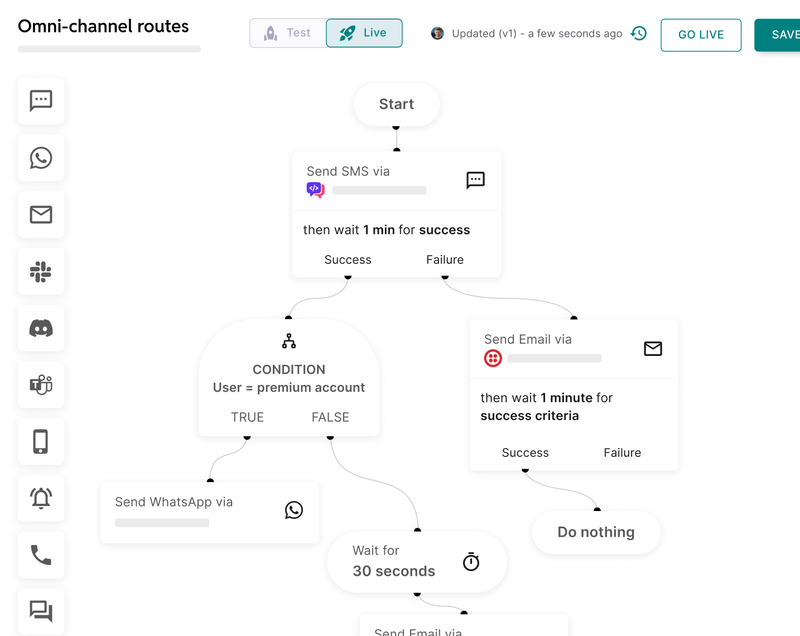Open the Send WhatsApp via node
This screenshot has height=636, width=800.
click(209, 511)
